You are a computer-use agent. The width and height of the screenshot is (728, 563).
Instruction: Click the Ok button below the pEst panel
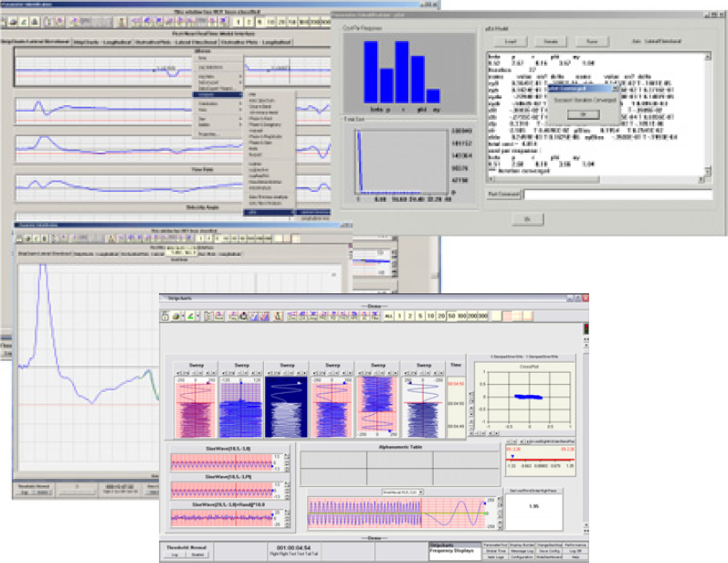tap(527, 219)
